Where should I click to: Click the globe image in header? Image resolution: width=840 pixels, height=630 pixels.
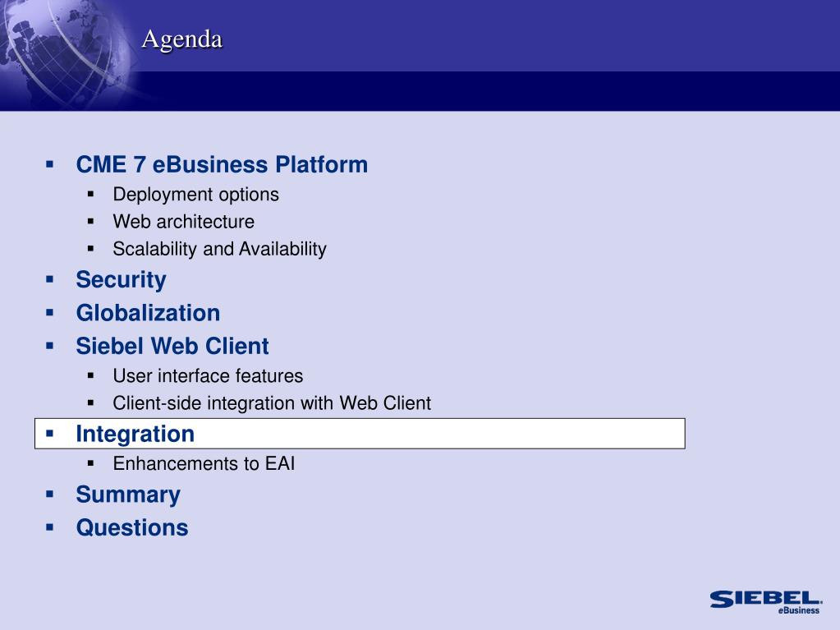point(67,53)
